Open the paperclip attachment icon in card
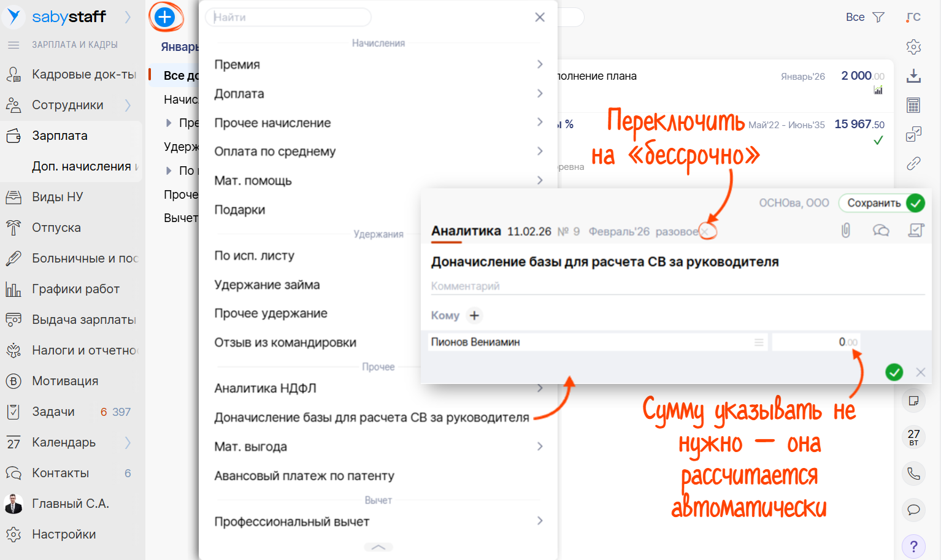 tap(845, 231)
